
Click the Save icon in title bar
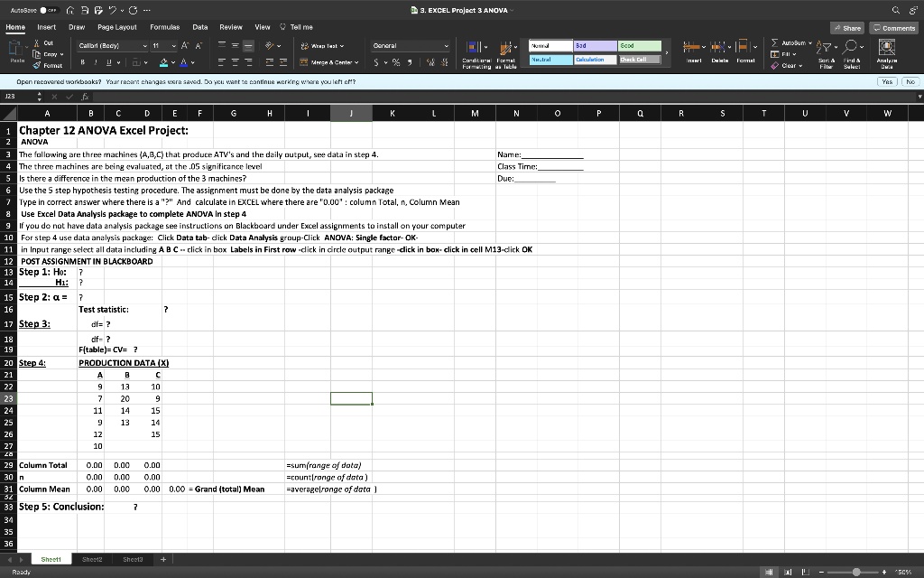coord(85,10)
